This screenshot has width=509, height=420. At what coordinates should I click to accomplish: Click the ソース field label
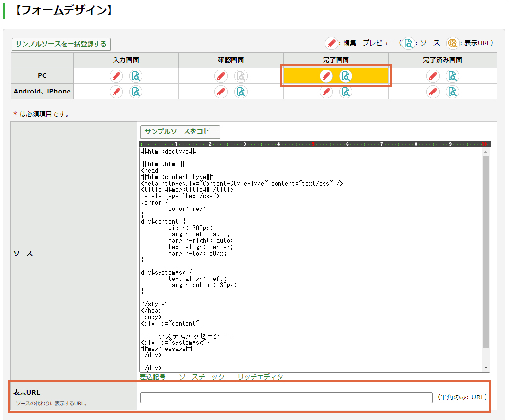(x=23, y=253)
